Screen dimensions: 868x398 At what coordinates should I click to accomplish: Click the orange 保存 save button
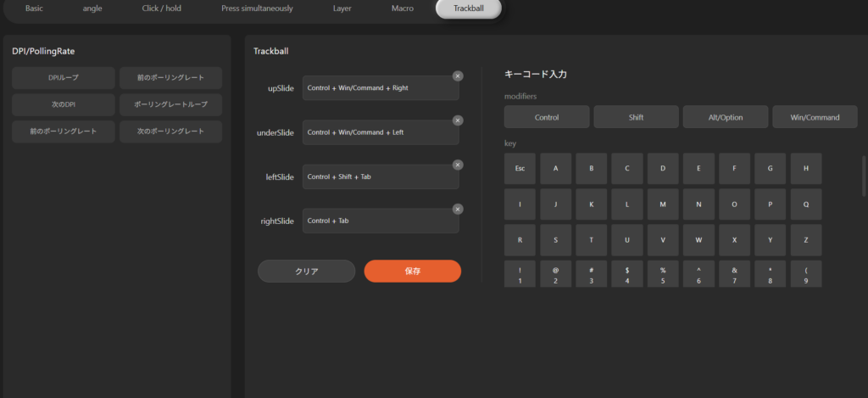tap(413, 272)
